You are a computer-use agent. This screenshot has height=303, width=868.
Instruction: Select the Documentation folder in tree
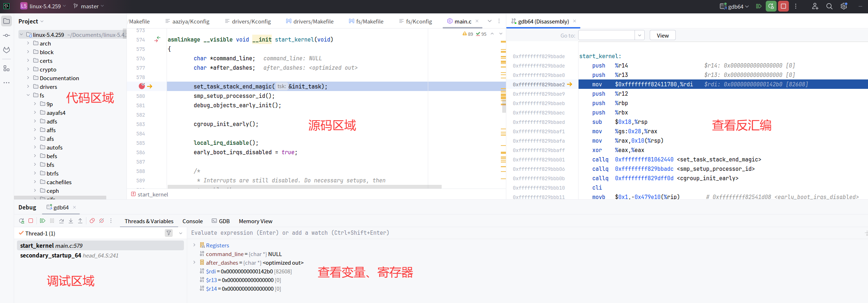click(59, 78)
